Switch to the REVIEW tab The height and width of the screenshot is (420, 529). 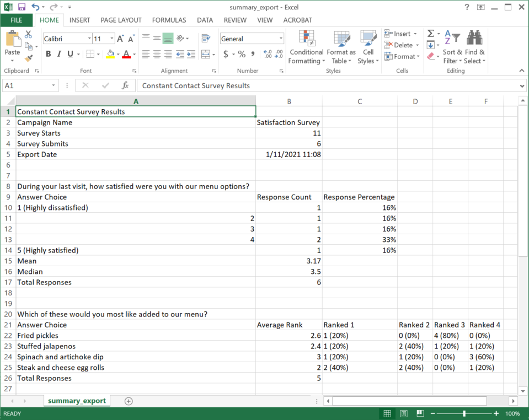(235, 20)
